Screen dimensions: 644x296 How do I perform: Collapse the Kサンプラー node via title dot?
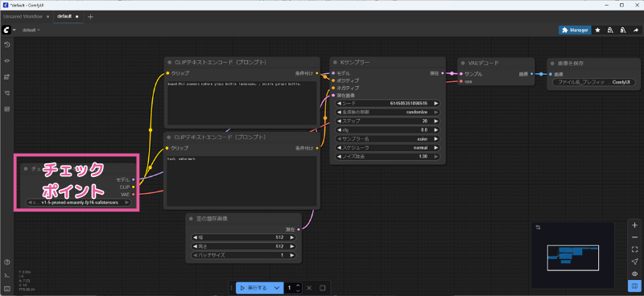[x=335, y=63]
